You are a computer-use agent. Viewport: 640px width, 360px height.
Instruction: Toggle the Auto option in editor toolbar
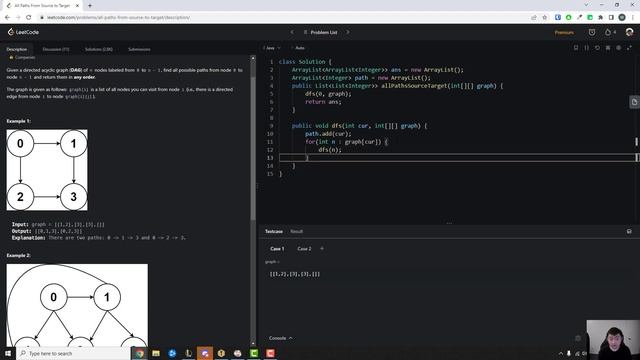(x=299, y=48)
